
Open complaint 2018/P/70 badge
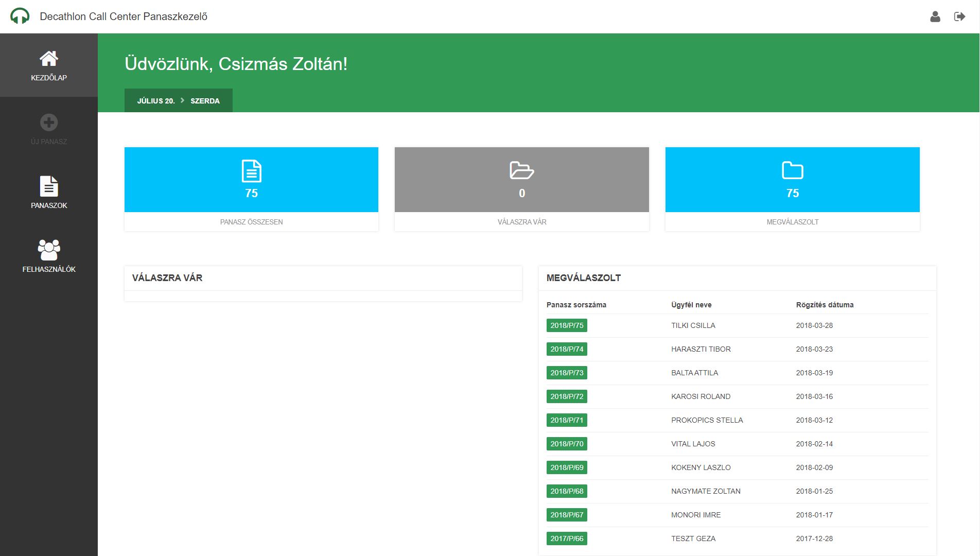567,444
